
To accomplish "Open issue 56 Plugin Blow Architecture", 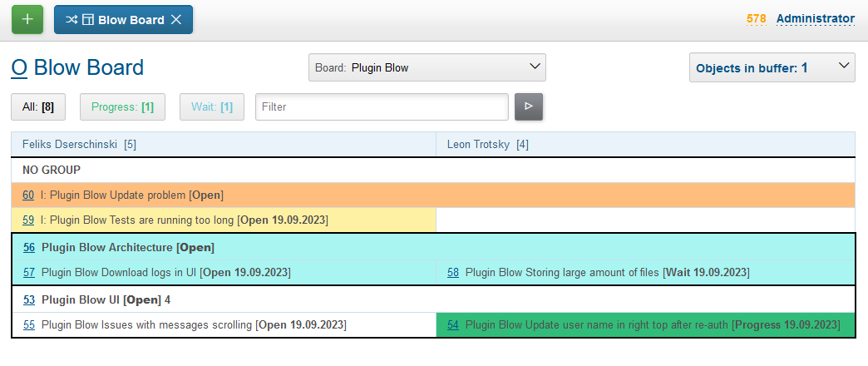I will [29, 247].
